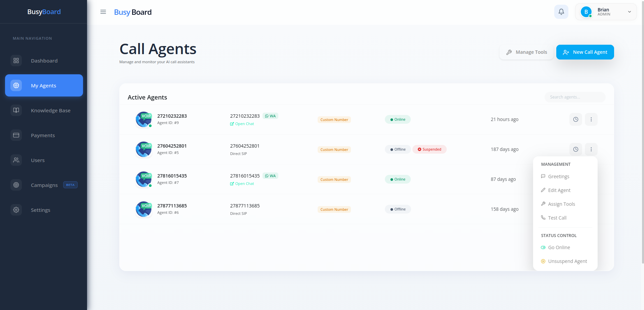This screenshot has height=310, width=644.
Task: Click the Campaigns target icon
Action: 16,185
